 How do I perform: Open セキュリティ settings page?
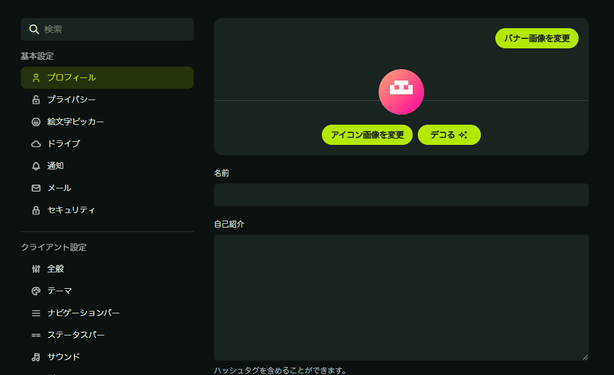107,210
